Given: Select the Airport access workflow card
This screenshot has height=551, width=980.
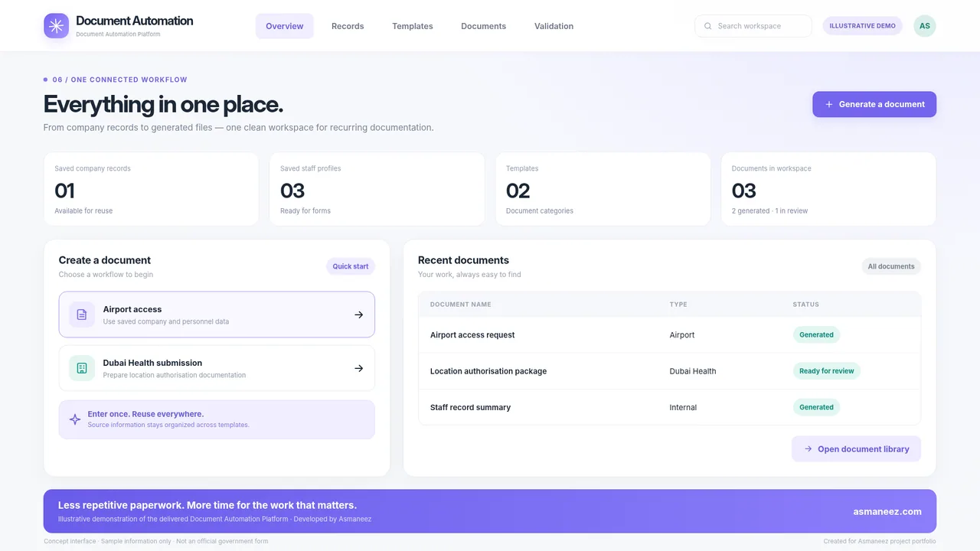Looking at the screenshot, I should coord(217,315).
